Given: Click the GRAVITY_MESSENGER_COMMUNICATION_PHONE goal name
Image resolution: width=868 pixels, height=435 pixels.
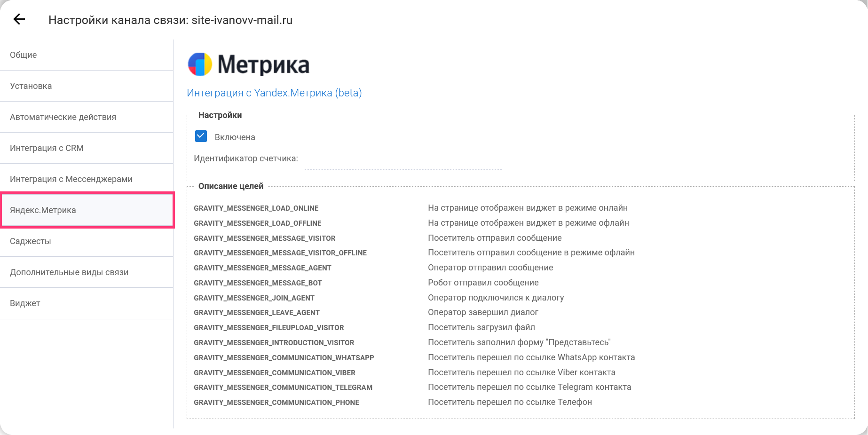Looking at the screenshot, I should coord(276,403).
